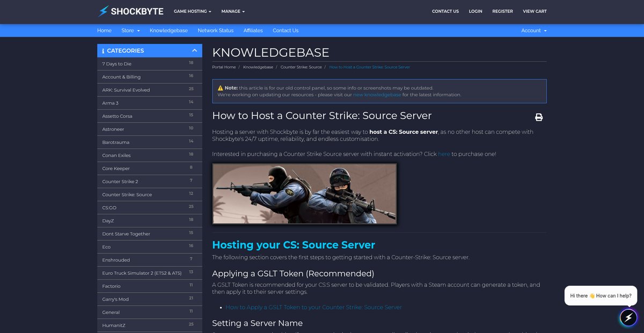This screenshot has height=333, width=644.
Task: Click Portal Home breadcrumb
Action: (x=224, y=67)
